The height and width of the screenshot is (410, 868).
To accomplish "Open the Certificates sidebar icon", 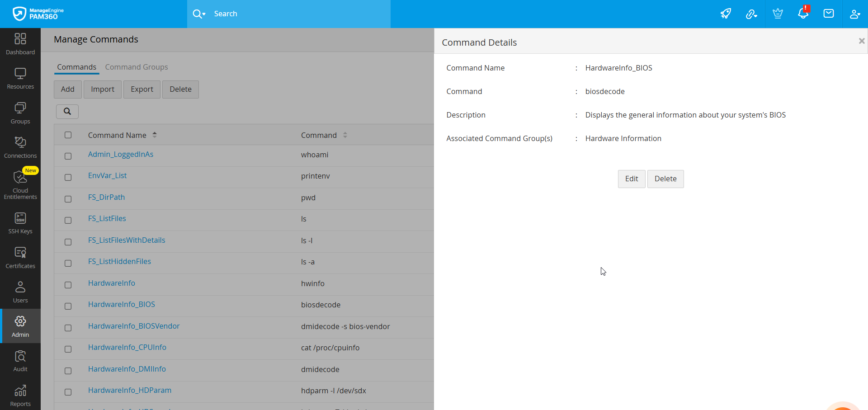I will [20, 258].
